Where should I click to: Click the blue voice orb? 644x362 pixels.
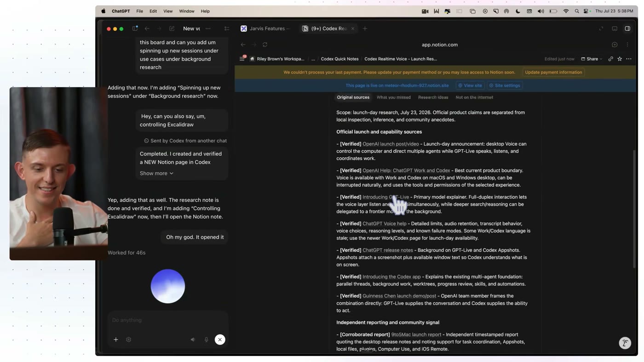(168, 286)
